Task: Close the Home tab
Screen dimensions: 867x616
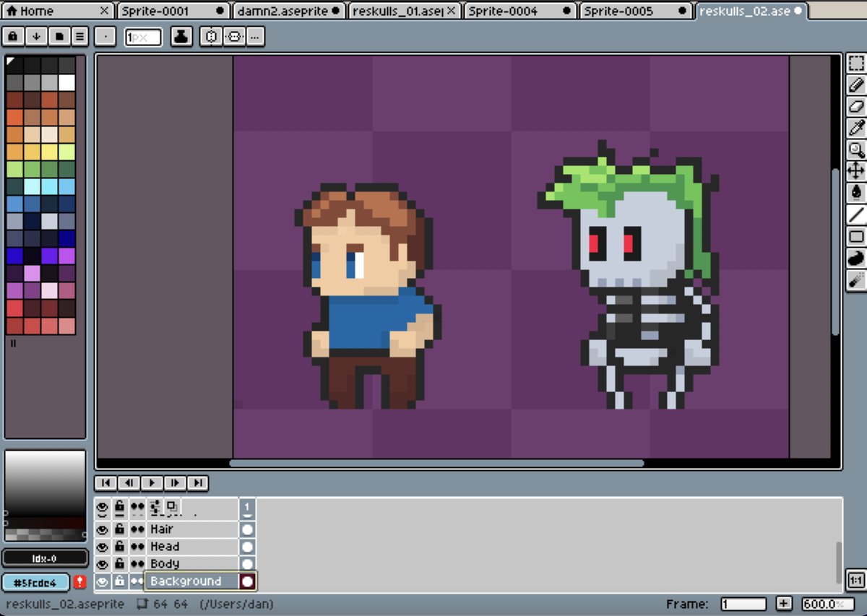Action: pos(104,11)
